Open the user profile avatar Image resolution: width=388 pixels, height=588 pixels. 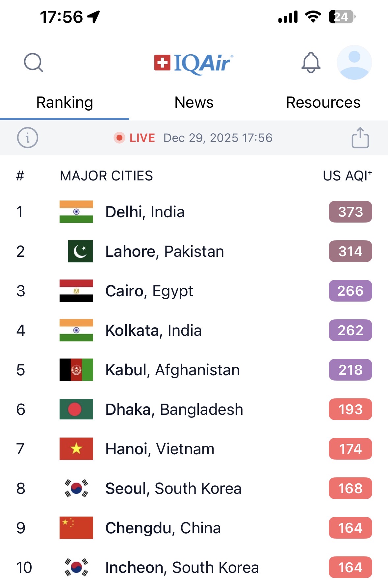pos(354,63)
